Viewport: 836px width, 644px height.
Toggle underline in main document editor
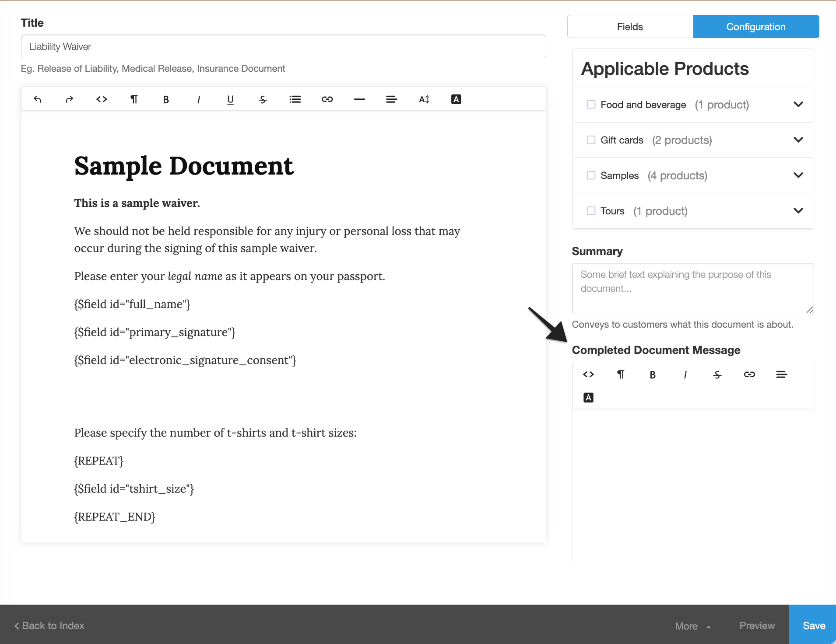(231, 99)
